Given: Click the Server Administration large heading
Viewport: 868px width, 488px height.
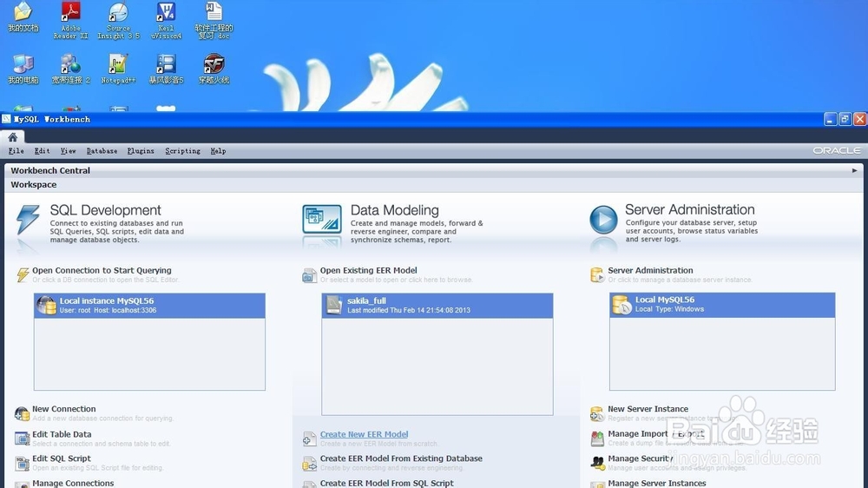Looking at the screenshot, I should point(690,209).
